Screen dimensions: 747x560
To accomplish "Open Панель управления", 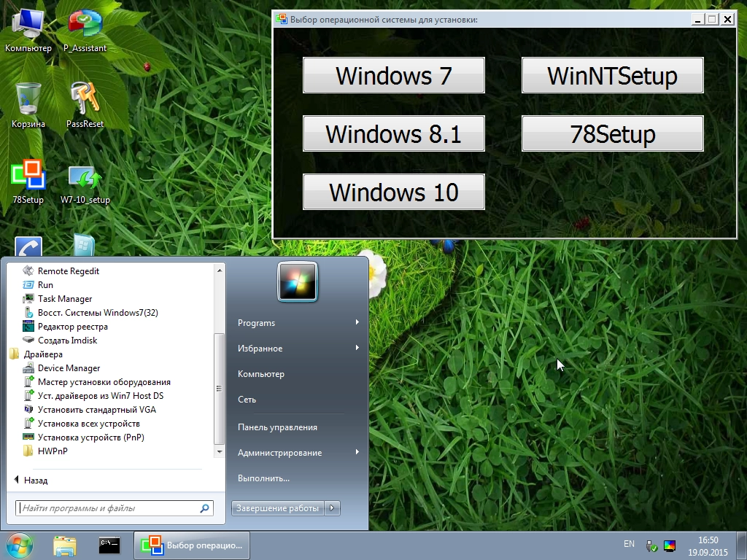I will [277, 427].
